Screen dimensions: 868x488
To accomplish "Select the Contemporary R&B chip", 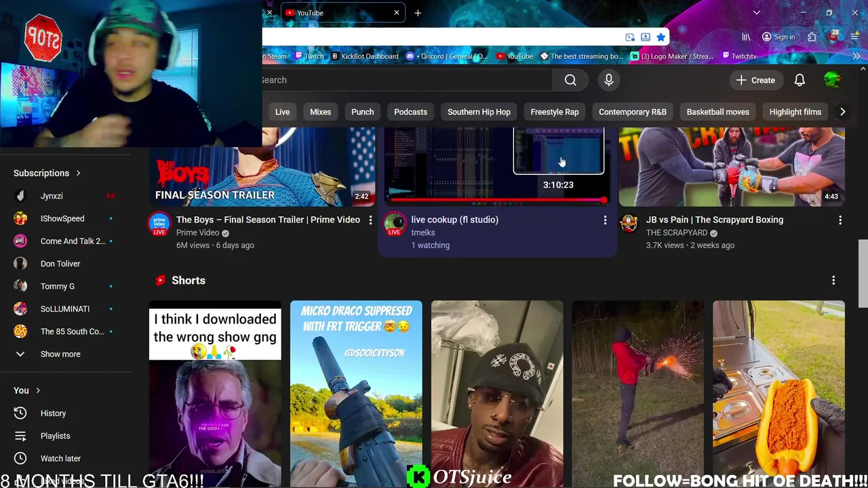I will pyautogui.click(x=633, y=112).
